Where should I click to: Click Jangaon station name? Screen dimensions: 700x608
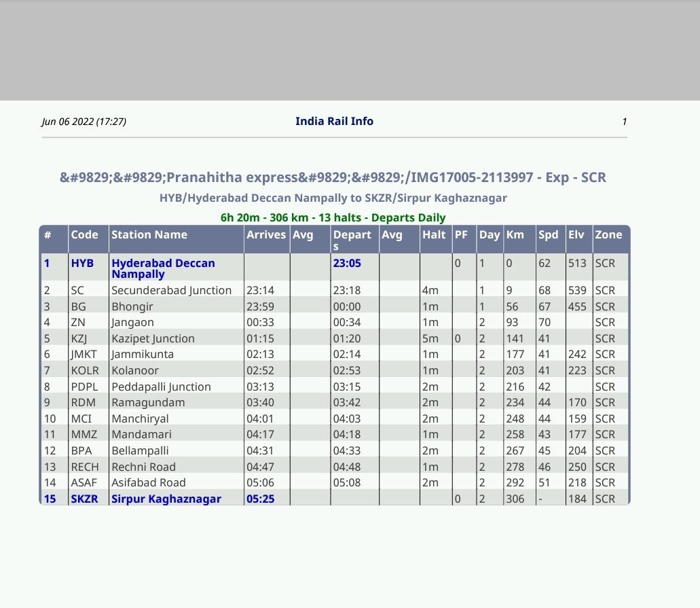(132, 322)
